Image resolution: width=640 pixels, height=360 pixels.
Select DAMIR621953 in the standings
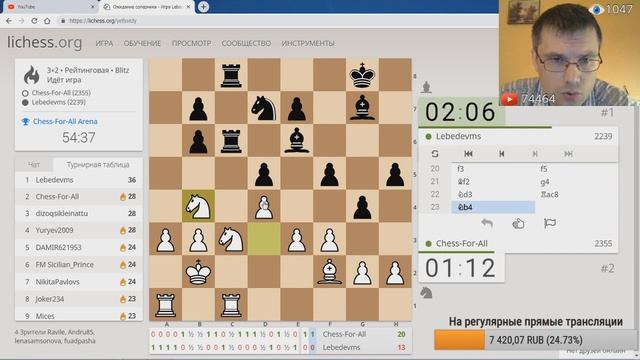click(79, 247)
